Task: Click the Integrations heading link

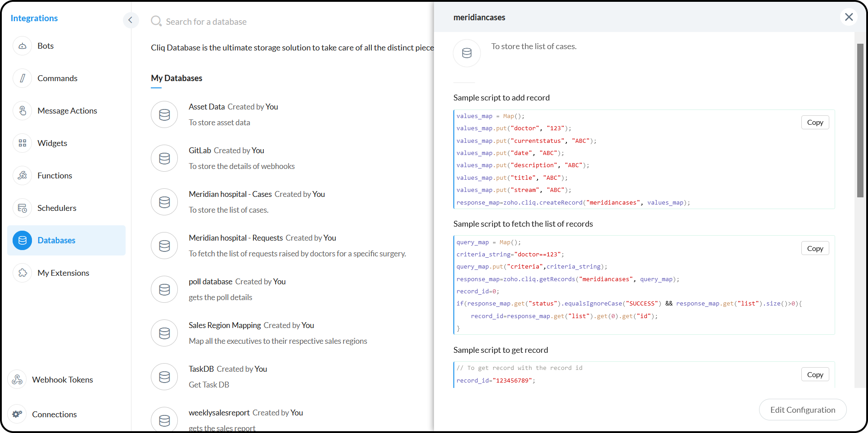Action: [x=34, y=18]
